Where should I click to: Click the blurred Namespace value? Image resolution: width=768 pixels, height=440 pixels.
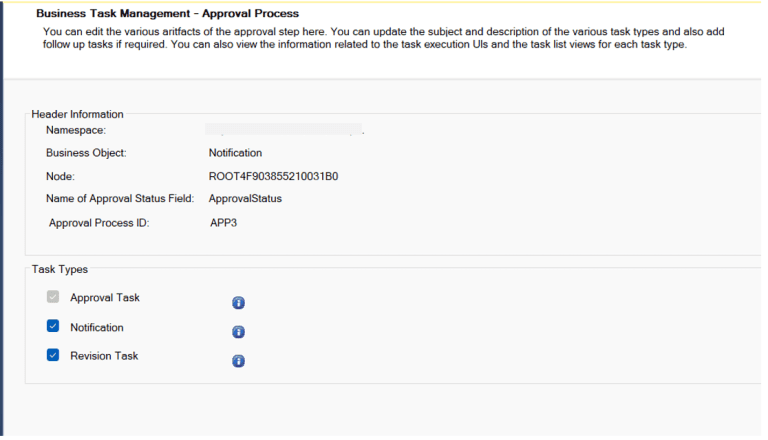pos(285,129)
